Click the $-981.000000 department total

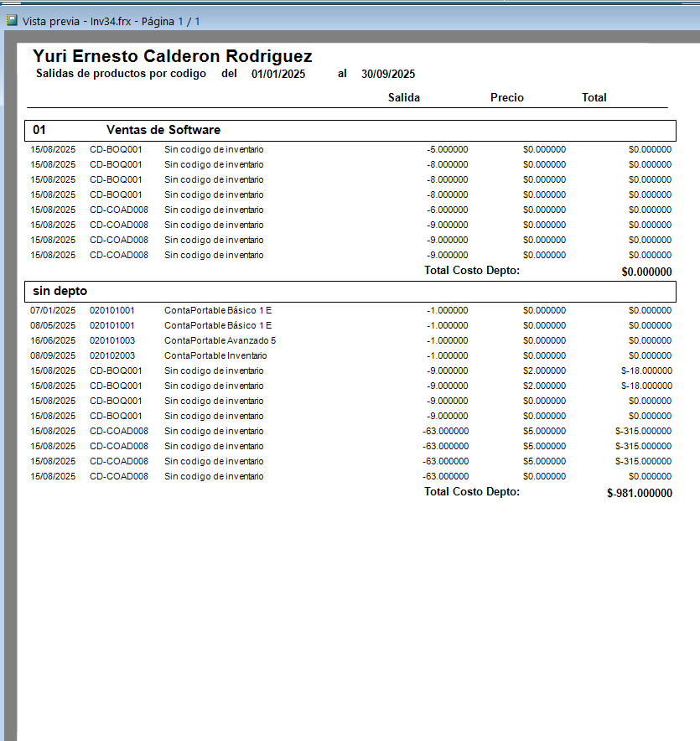(x=640, y=494)
